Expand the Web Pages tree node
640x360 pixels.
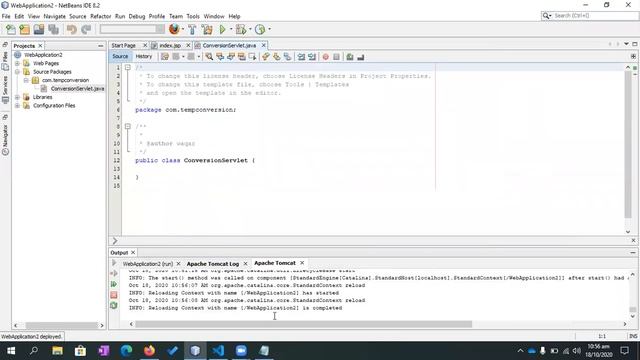pos(17,63)
